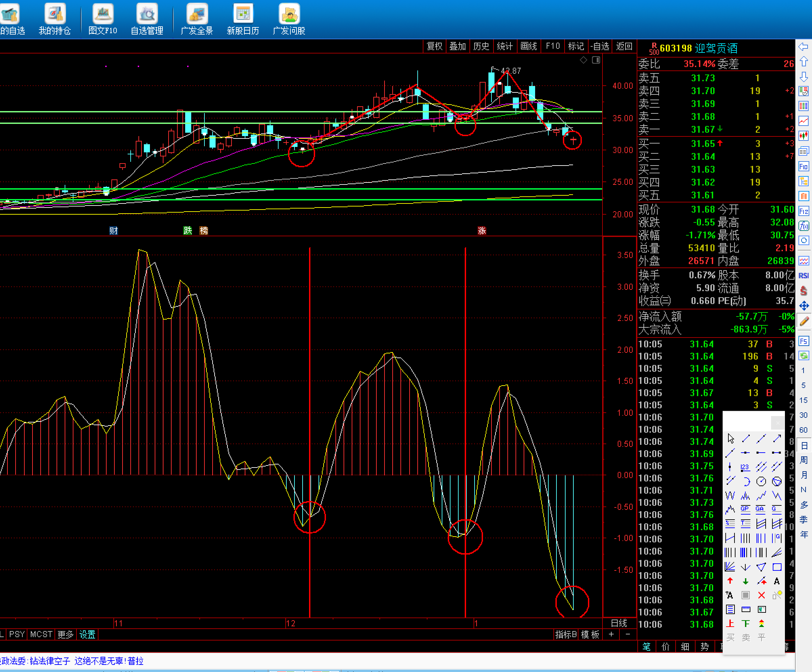This screenshot has width=812, height=672.
Task: Select the green down-arrow marker tool
Action: click(x=746, y=581)
